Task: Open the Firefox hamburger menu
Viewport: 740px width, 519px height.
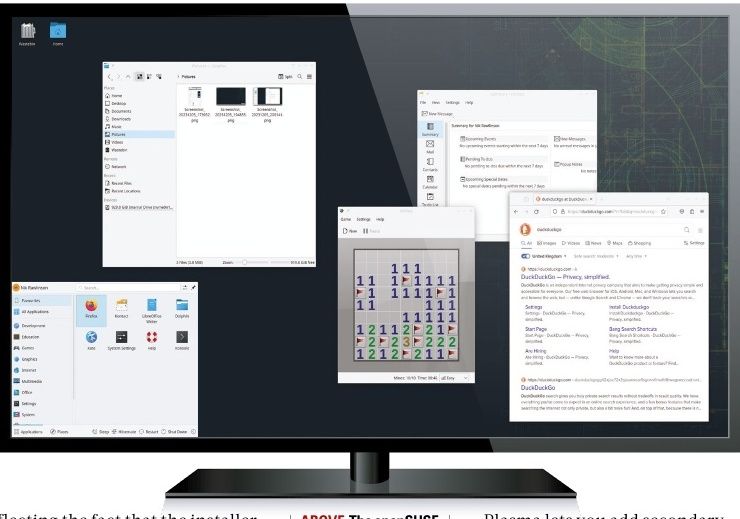Action: [x=702, y=212]
